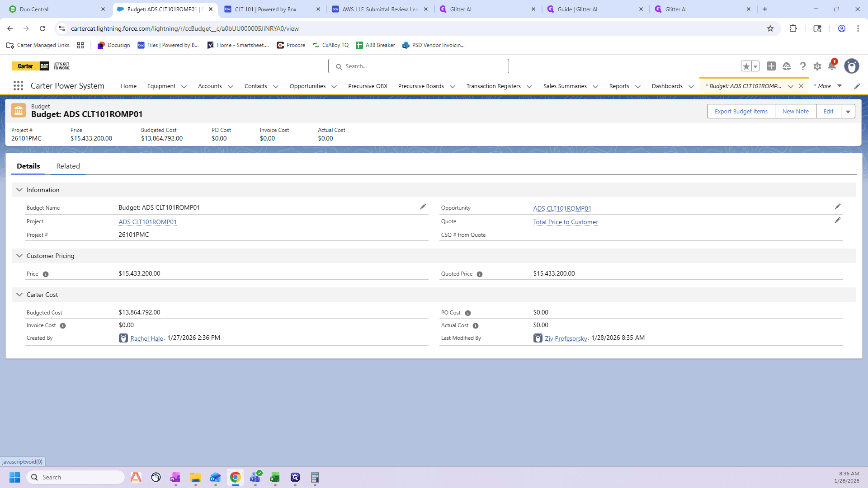Select the Details tab
Viewport: 868px width, 488px height.
point(28,166)
